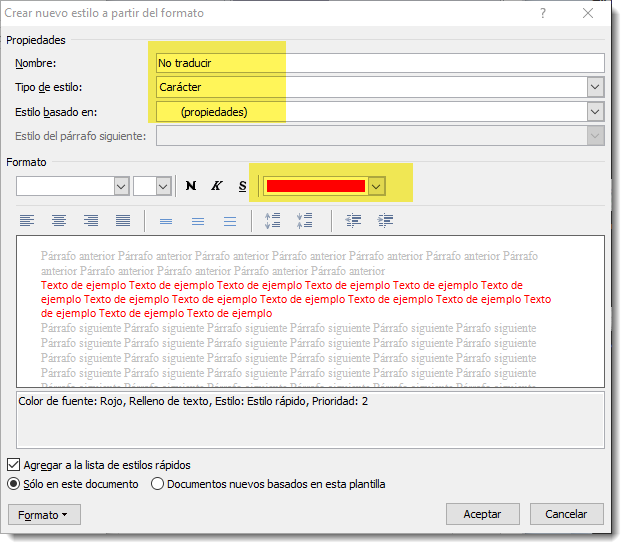Select Documentos nuevos basados en esta plantilla
Viewport: 627px width, 549px height.
tap(157, 484)
